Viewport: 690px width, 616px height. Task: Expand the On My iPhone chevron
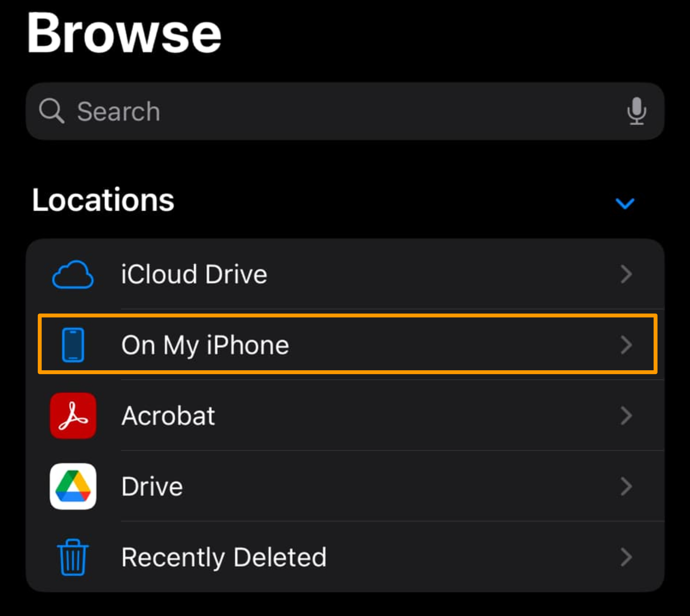626,345
